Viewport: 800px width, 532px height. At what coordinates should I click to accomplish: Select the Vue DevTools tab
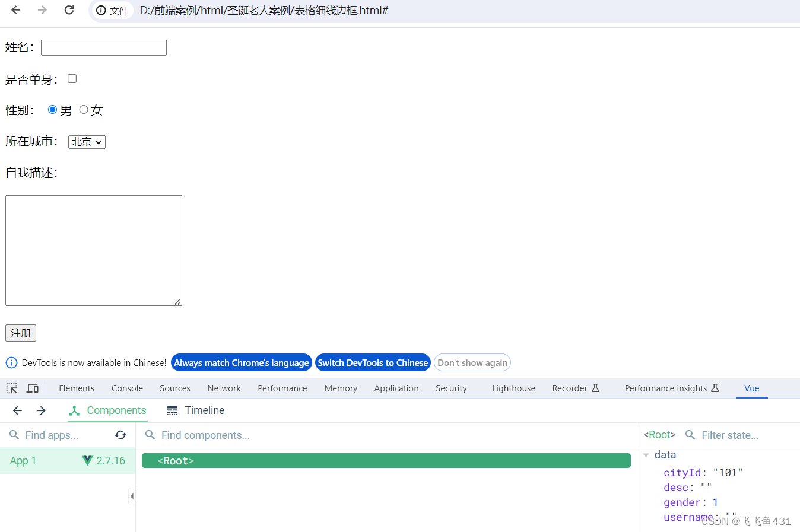pos(751,388)
